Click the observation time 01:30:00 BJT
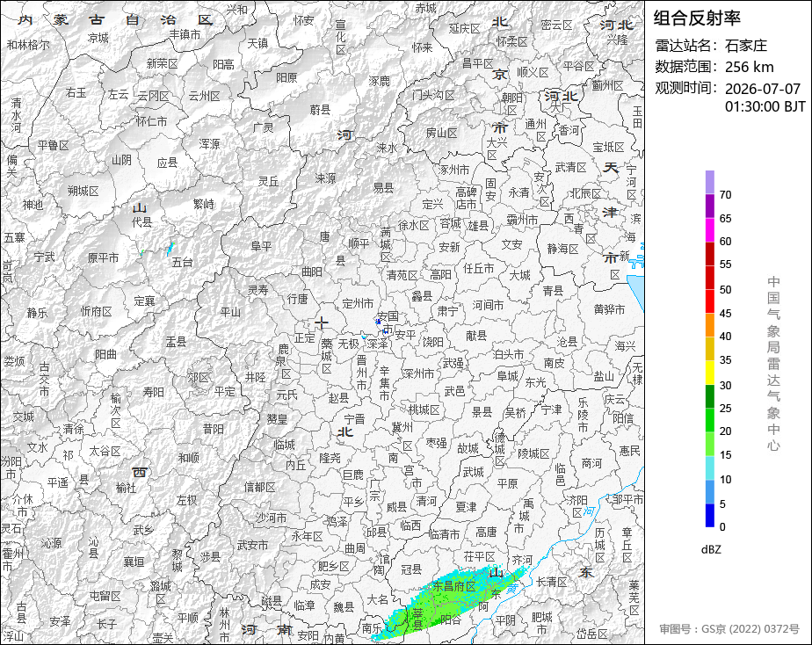Viewport: 812px width, 645px height. coord(765,106)
